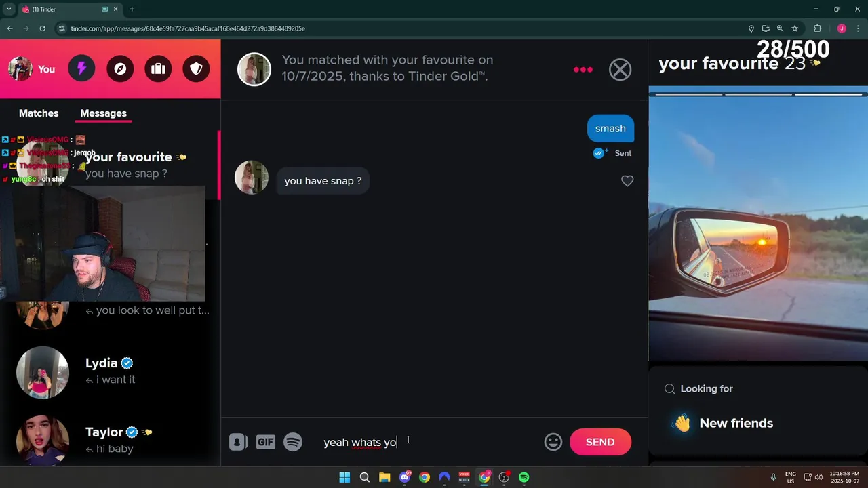The height and width of the screenshot is (488, 868).
Task: Open Windows taskbar search
Action: click(364, 477)
